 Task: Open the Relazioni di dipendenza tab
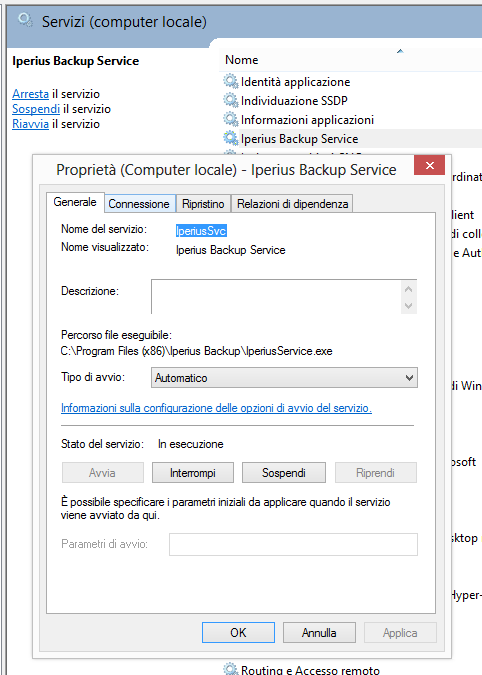point(292,204)
